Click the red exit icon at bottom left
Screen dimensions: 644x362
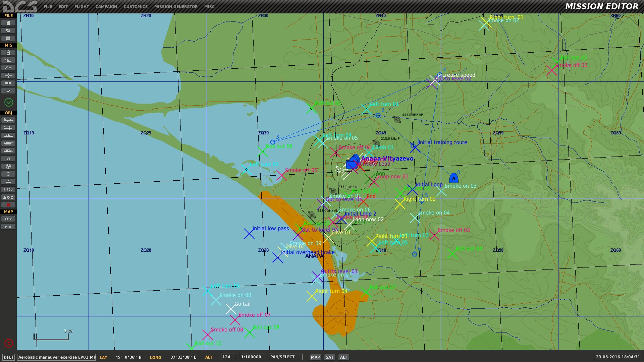(8, 343)
